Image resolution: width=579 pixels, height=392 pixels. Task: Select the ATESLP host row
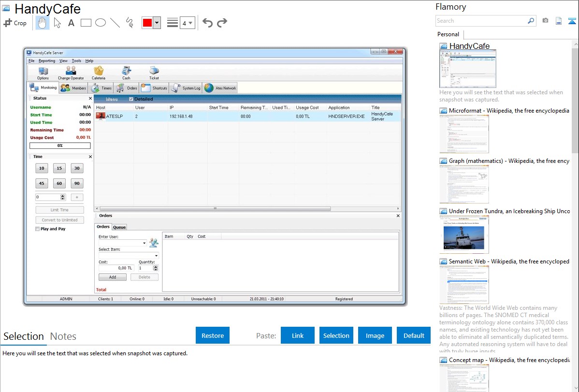pos(247,116)
